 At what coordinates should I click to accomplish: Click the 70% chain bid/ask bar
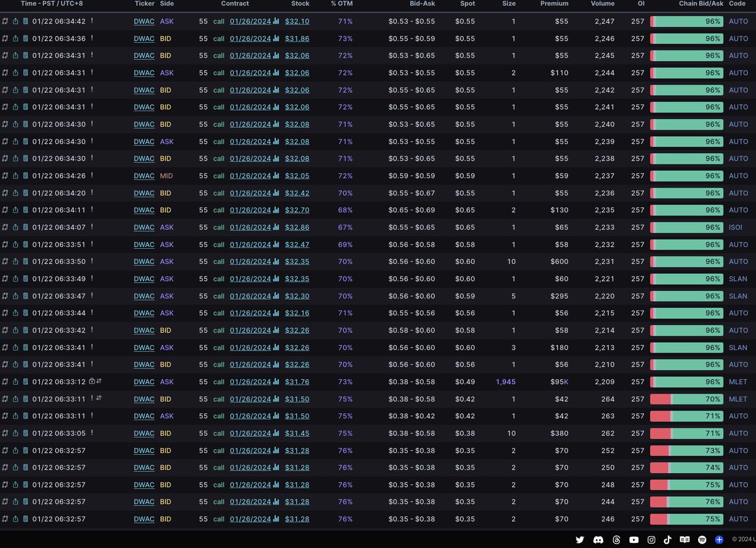pos(687,399)
